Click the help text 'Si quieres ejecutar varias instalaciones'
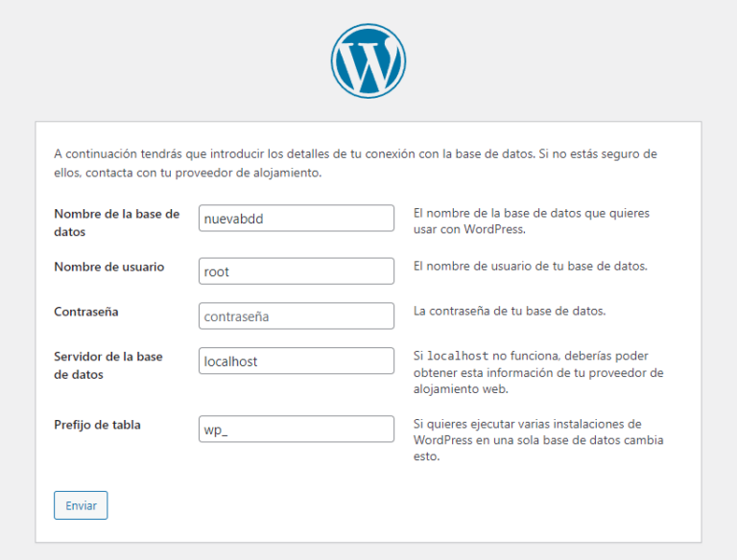737x560 pixels. [538, 440]
